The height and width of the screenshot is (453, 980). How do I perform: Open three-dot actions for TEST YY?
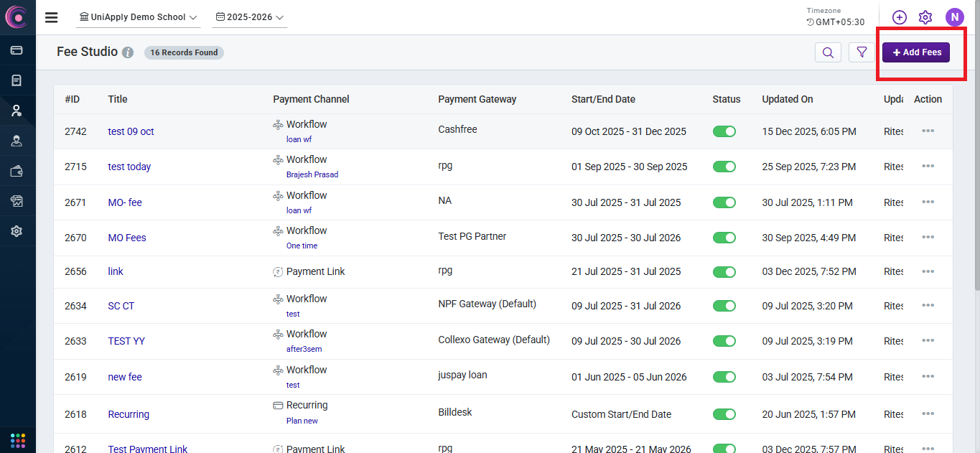(928, 341)
